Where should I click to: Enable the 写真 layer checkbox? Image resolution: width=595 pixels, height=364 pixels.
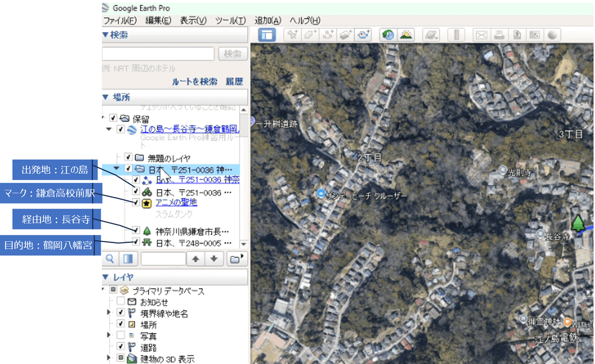[x=121, y=335]
